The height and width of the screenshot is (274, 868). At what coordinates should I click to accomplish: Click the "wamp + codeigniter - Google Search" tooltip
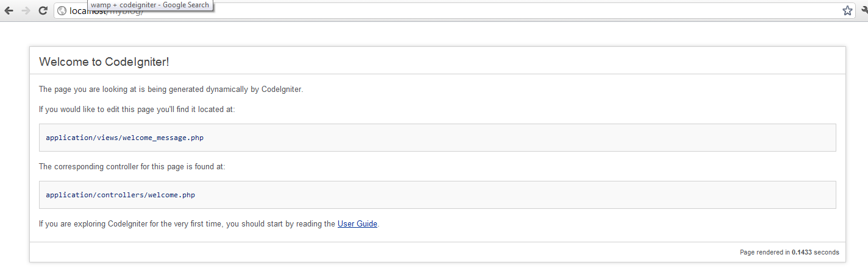pos(150,5)
